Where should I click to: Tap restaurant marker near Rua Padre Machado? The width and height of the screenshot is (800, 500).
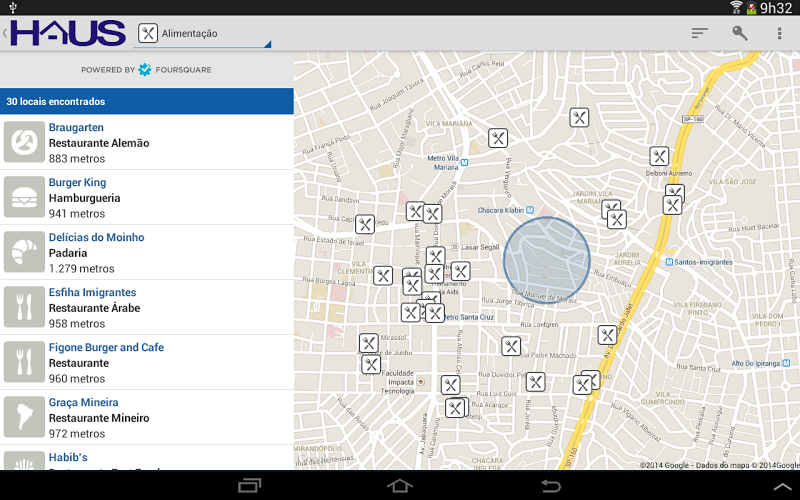pyautogui.click(x=511, y=346)
